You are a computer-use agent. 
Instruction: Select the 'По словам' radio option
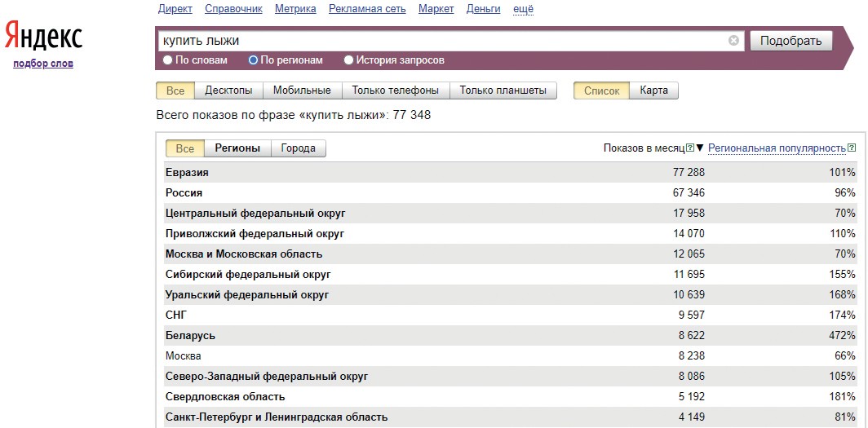[168, 60]
